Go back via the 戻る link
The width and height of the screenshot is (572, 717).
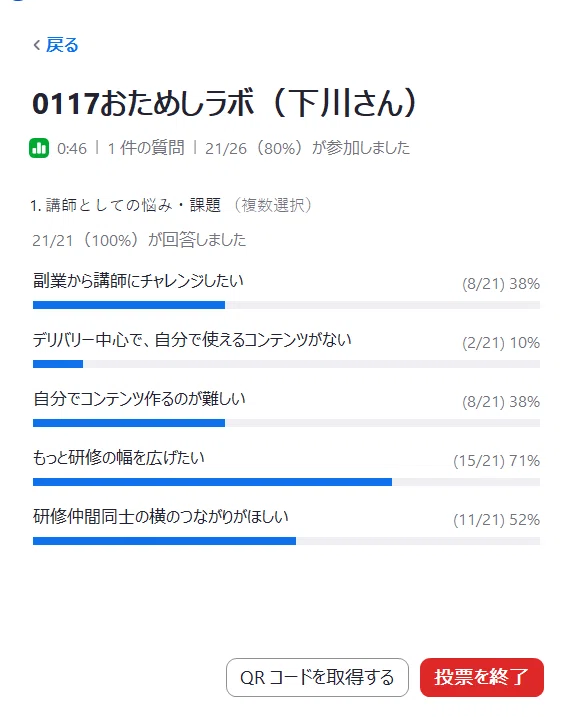click(x=62, y=45)
